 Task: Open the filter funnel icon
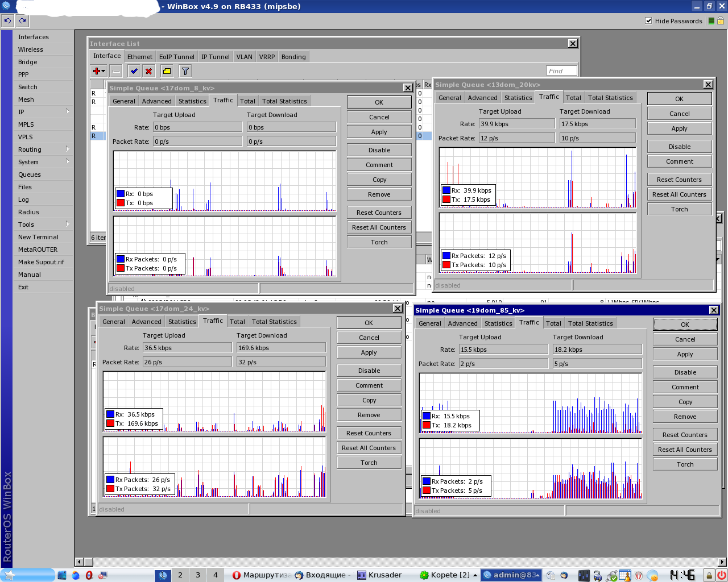(x=185, y=71)
